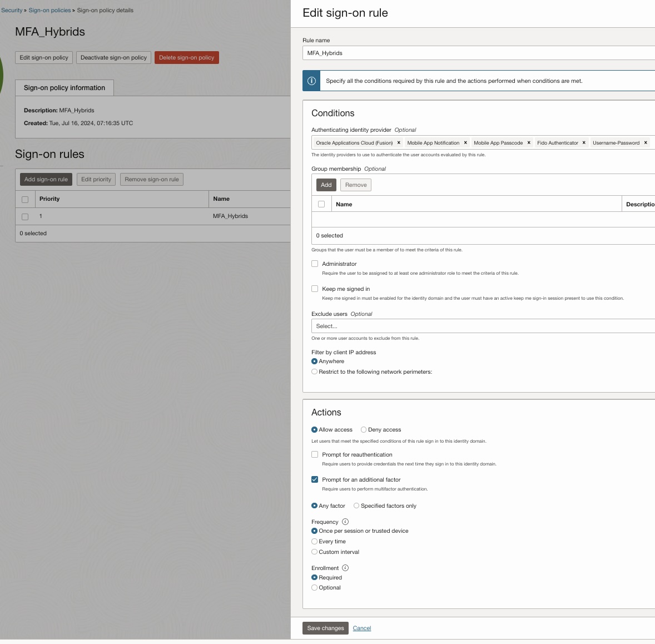655x644 pixels.
Task: Check the Keep me signed in option
Action: click(x=315, y=289)
